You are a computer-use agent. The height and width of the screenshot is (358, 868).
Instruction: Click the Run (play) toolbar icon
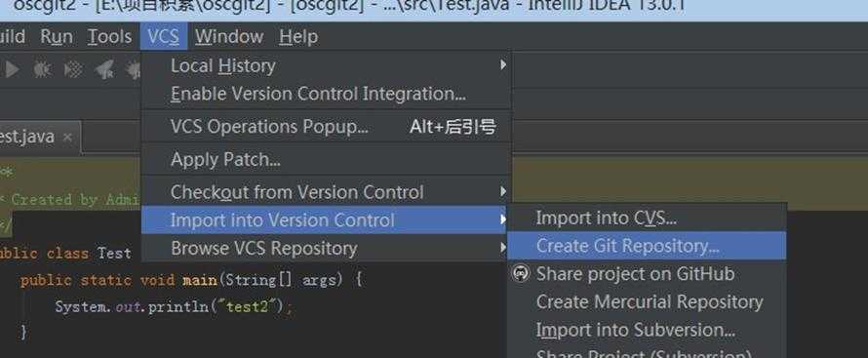tap(12, 69)
